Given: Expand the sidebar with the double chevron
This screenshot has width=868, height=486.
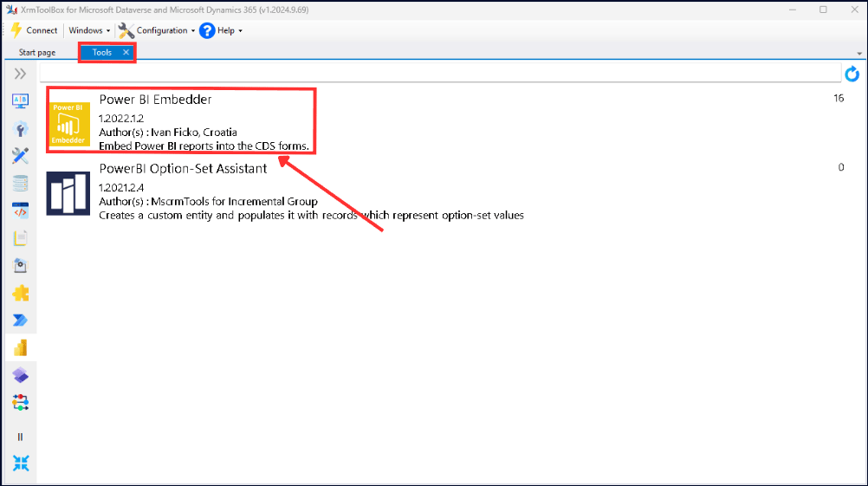Looking at the screenshot, I should point(20,74).
